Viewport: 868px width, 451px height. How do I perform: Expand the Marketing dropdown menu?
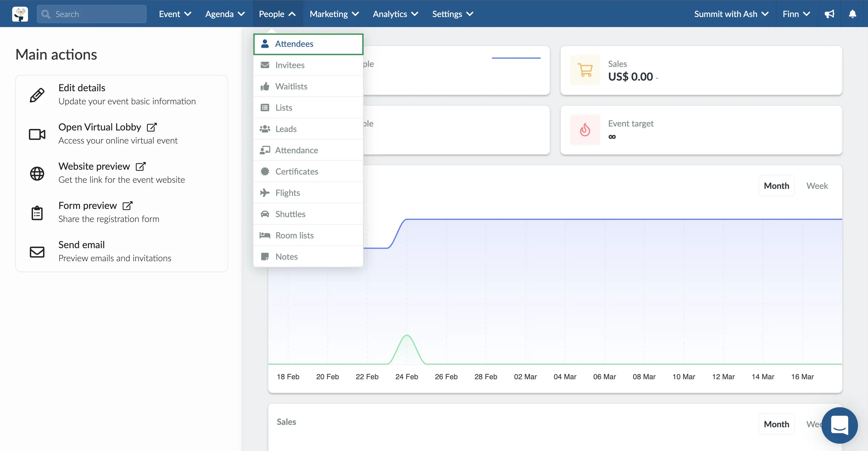point(334,13)
